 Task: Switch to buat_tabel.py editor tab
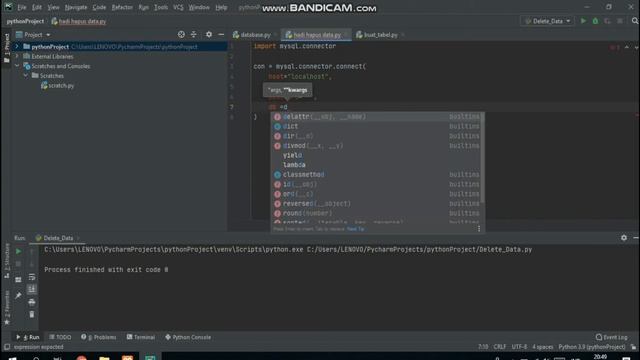pyautogui.click(x=380, y=35)
